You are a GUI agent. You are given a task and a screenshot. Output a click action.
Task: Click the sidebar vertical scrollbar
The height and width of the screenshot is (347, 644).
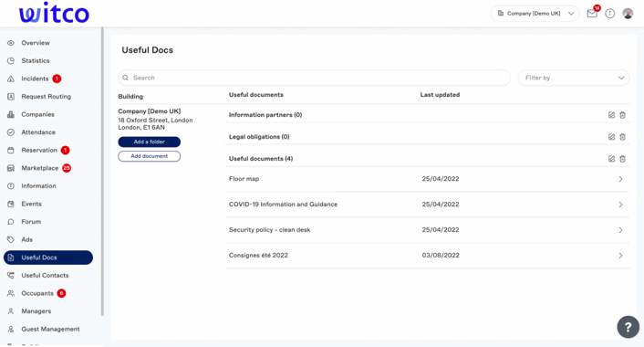pos(102,172)
